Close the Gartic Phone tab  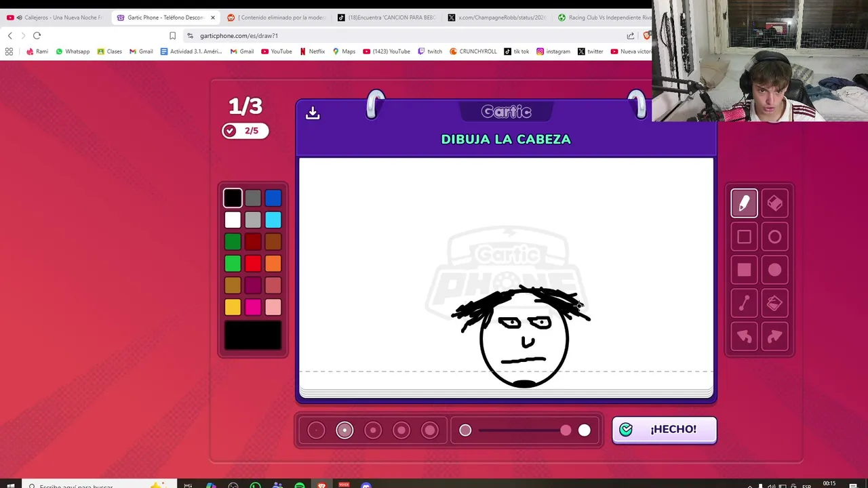tap(212, 18)
